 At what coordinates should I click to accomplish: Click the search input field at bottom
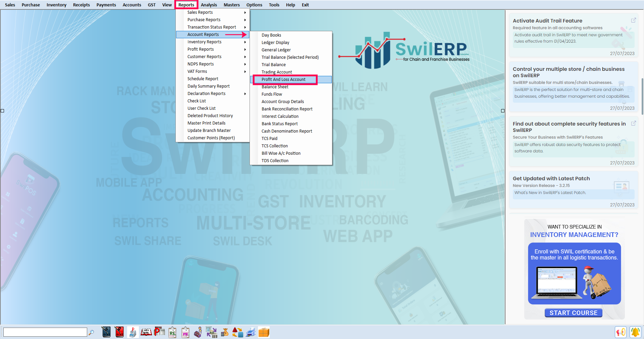point(45,332)
